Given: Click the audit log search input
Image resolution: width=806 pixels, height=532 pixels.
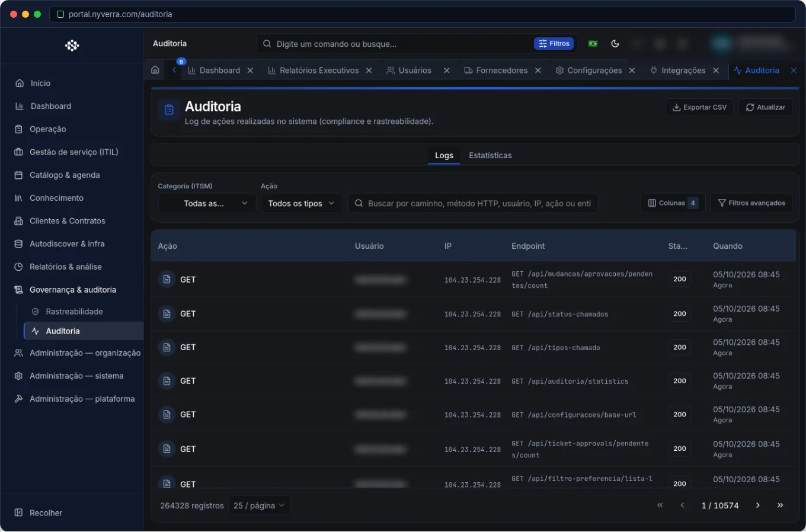Looking at the screenshot, I should 473,203.
